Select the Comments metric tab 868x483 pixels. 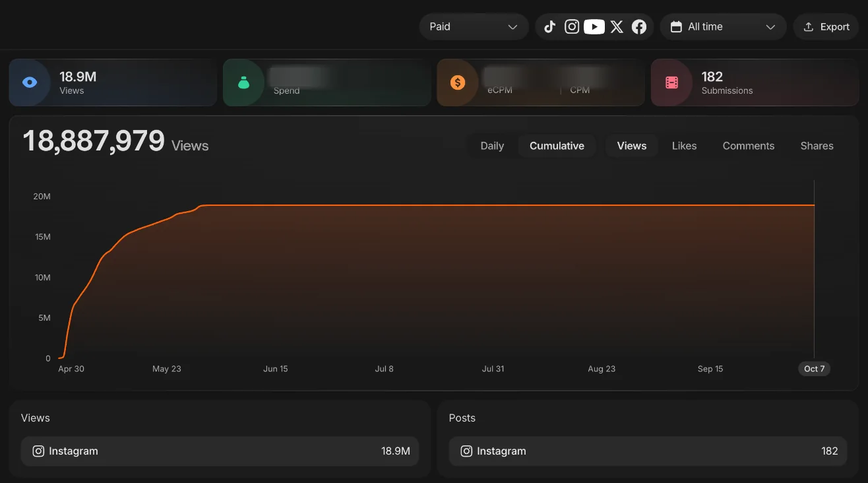click(749, 146)
